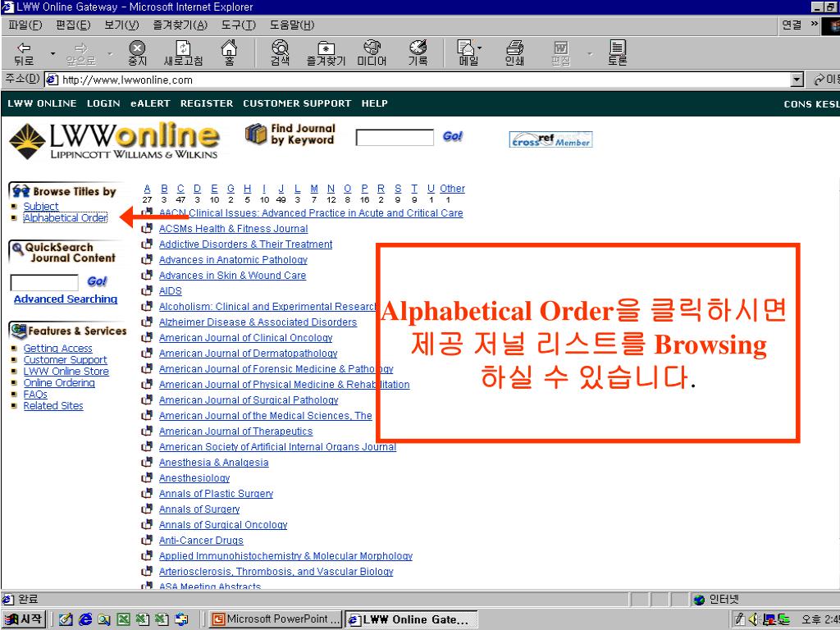840x630 pixels.
Task: Click the Discuss (토론) toolbar icon
Action: 617,52
